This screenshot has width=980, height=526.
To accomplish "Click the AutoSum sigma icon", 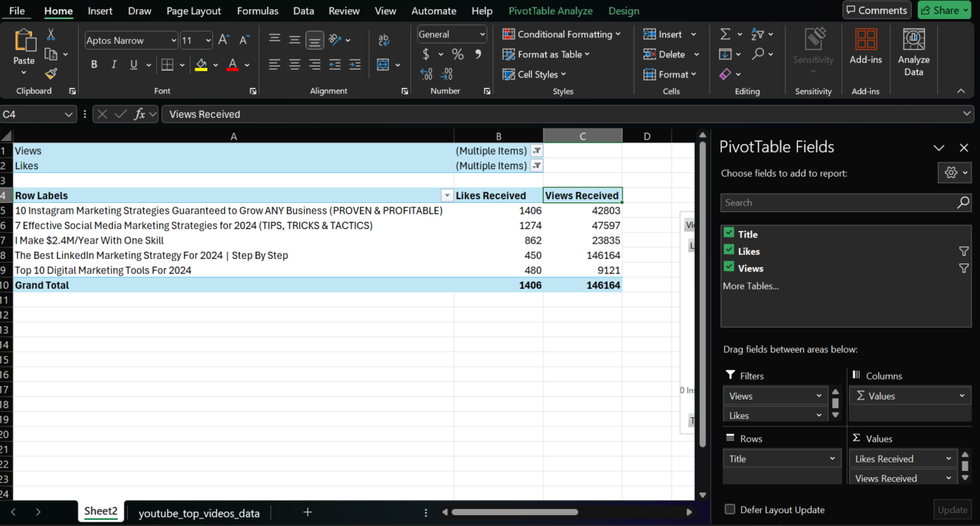I will (x=725, y=34).
